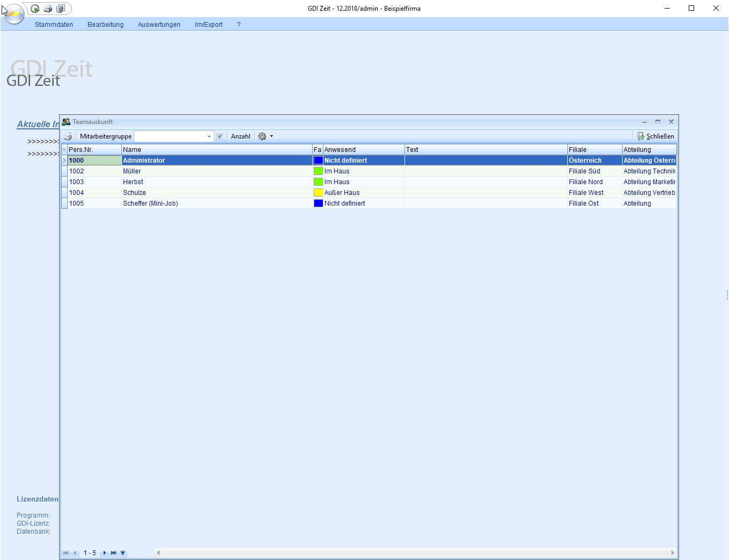Click the database icon in quick access toolbar

61,9
